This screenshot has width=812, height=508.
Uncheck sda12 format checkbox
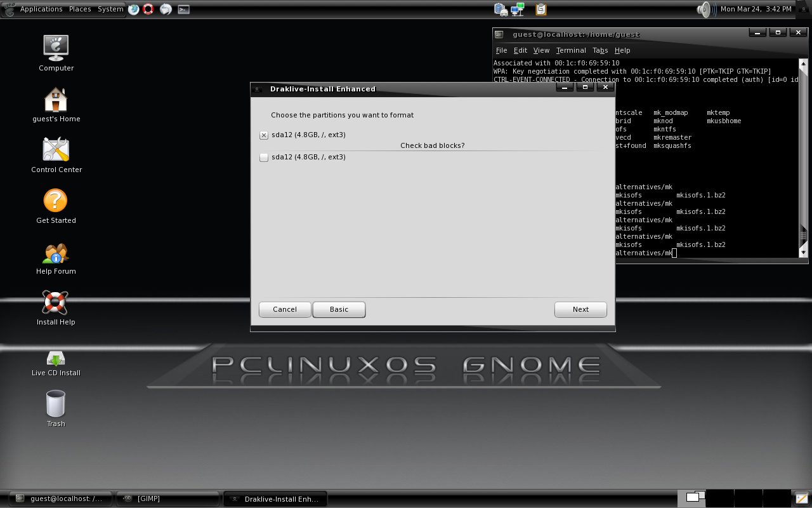[x=264, y=135]
